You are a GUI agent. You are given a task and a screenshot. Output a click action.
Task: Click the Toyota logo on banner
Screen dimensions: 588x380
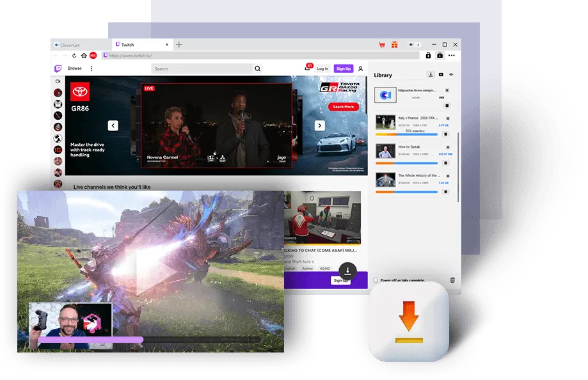pyautogui.click(x=80, y=91)
